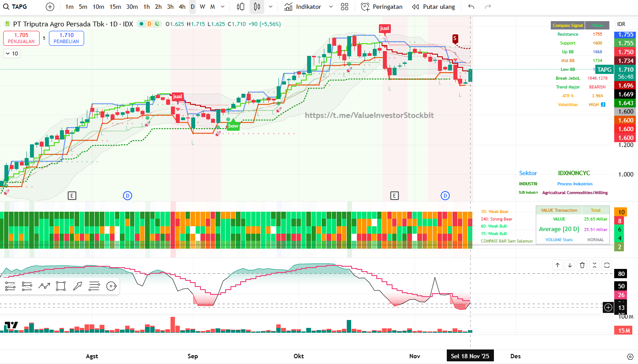Open the IDR currency selector
Viewport: 638px width, 364px height.
pyautogui.click(x=624, y=24)
